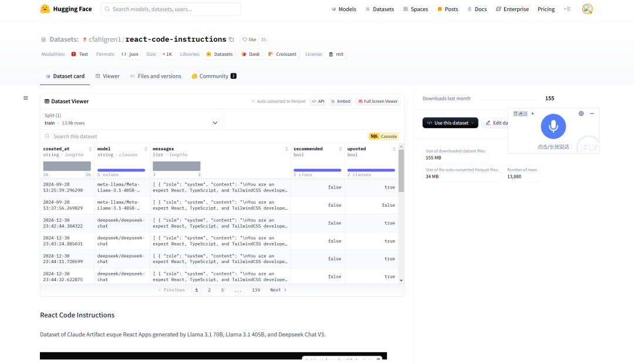The width and height of the screenshot is (634, 364).
Task: Sort by the created_at column
Action: (87, 149)
